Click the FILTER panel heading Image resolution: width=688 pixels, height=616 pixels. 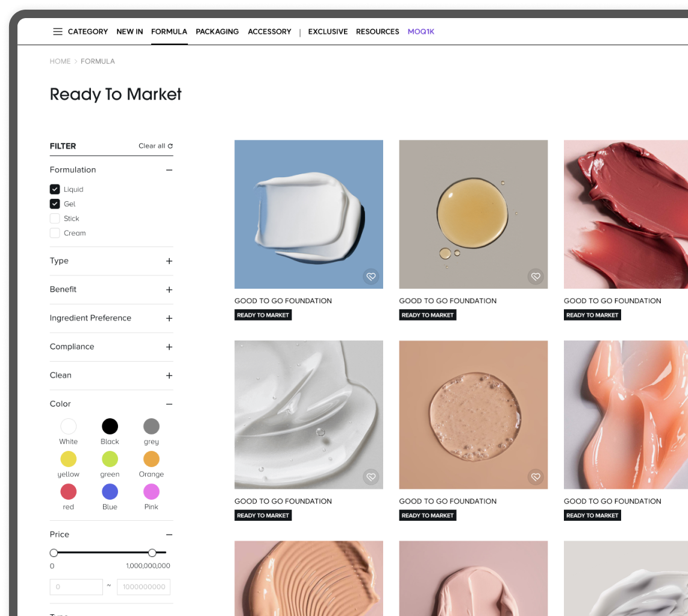[63, 146]
